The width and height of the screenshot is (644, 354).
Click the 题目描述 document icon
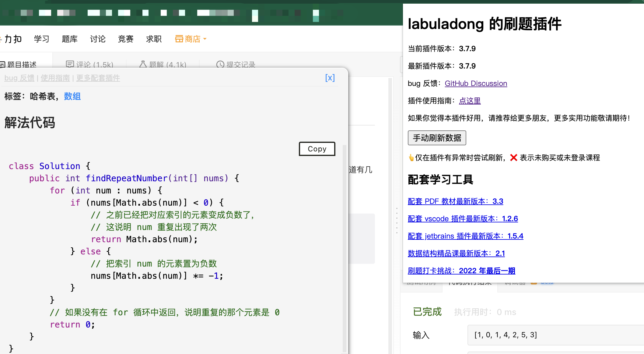tap(3, 65)
